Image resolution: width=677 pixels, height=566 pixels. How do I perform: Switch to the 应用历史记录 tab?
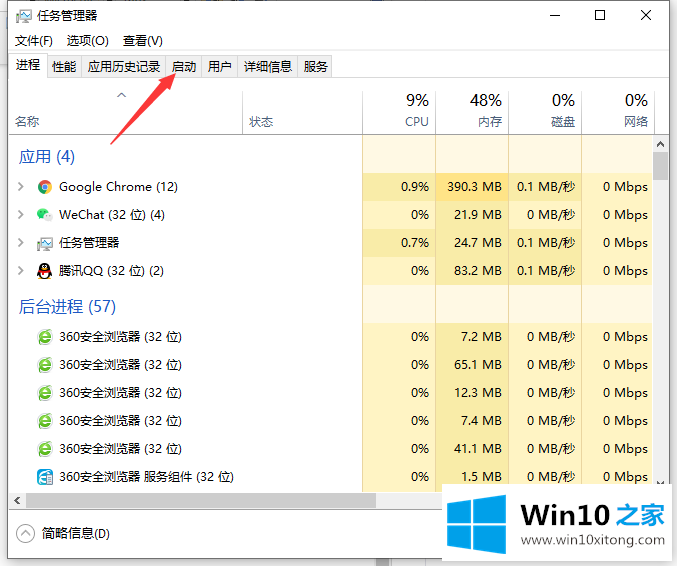(124, 67)
